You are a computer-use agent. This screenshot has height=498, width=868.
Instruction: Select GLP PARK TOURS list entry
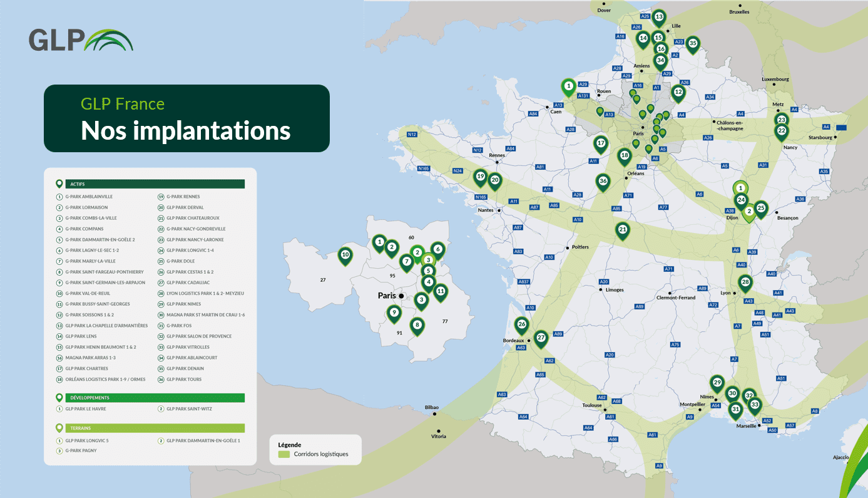(x=183, y=380)
